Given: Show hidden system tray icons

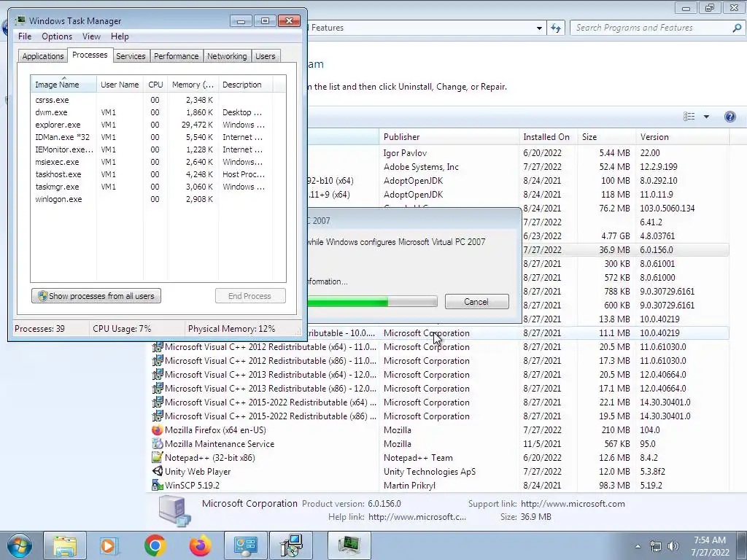Looking at the screenshot, I should (638, 546).
